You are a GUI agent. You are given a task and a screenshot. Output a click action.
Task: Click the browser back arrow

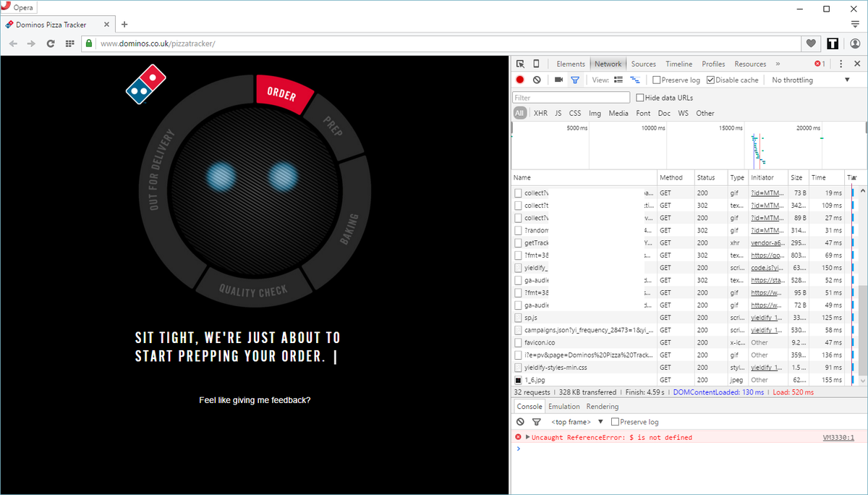[x=14, y=43]
